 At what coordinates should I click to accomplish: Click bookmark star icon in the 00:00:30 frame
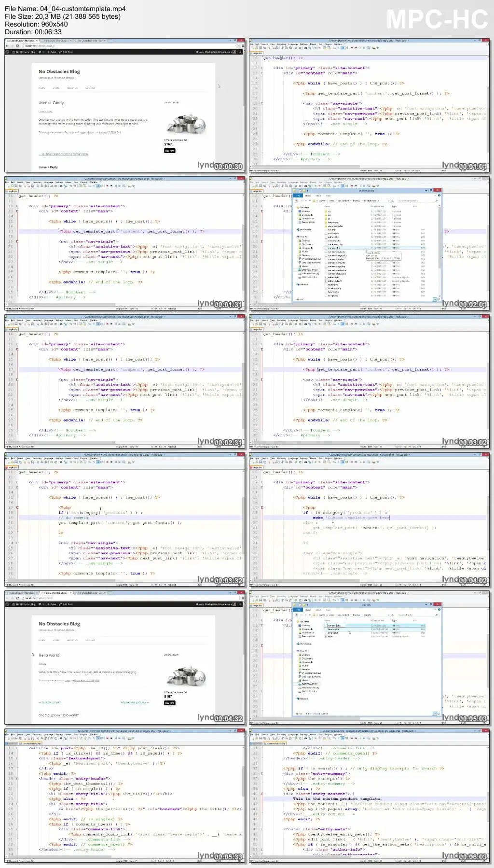click(x=237, y=46)
